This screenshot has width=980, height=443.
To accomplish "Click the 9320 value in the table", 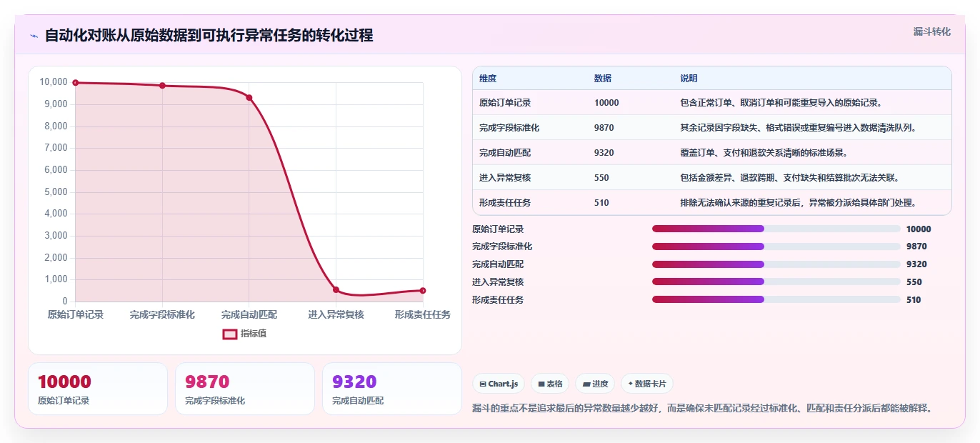I will [604, 153].
